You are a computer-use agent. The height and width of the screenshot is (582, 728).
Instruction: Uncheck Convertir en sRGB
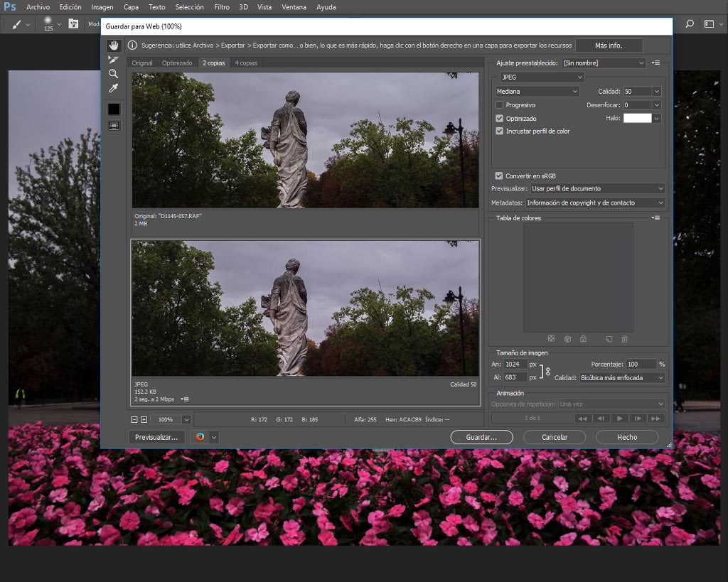[499, 176]
